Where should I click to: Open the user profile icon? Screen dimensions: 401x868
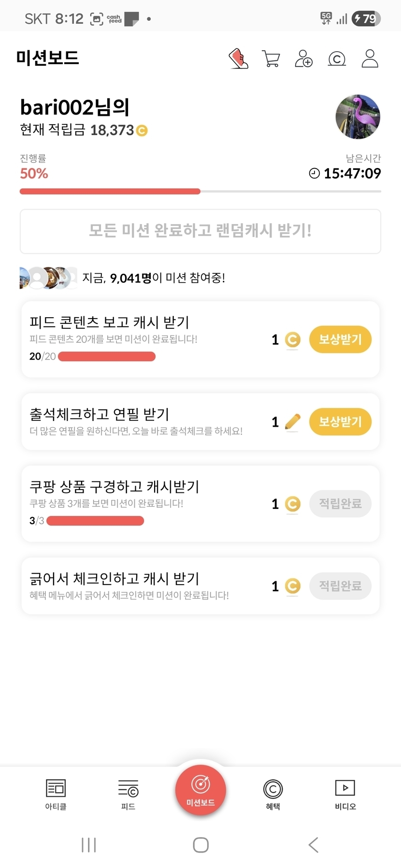(x=370, y=59)
